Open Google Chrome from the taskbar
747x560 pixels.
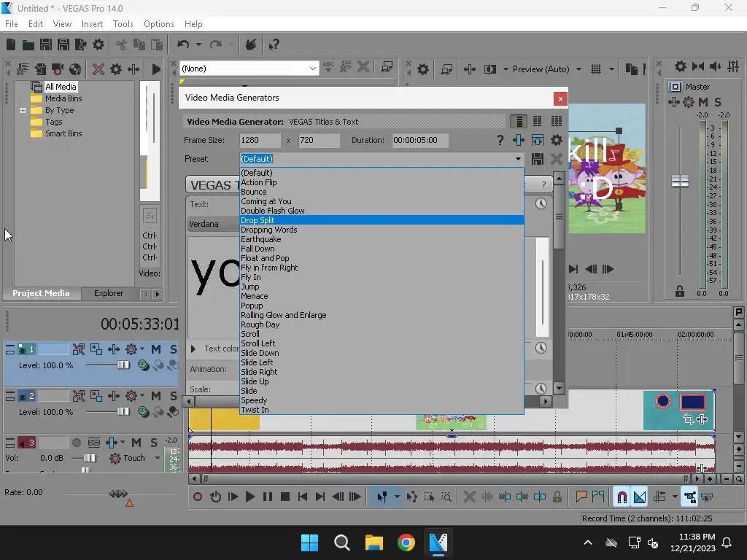[406, 542]
